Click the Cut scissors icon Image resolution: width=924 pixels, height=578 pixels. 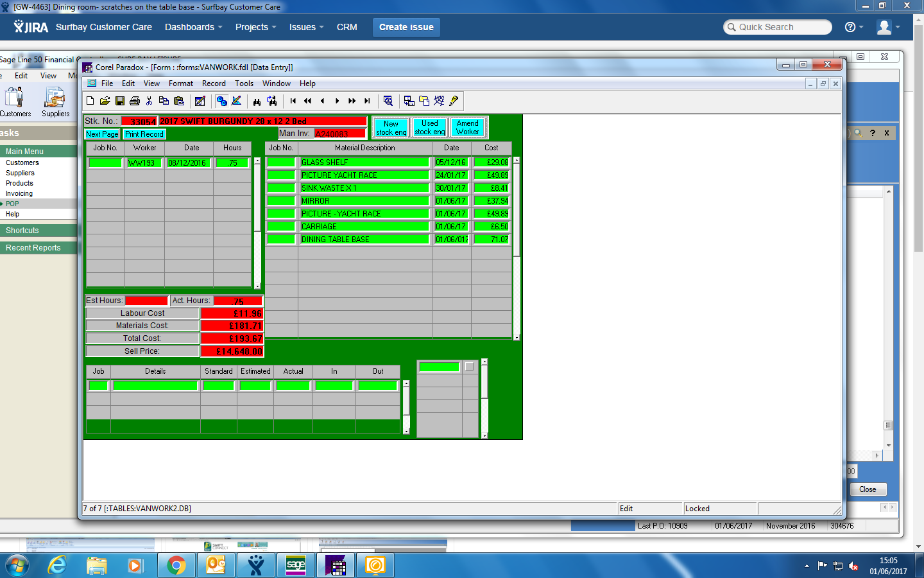[x=149, y=101]
